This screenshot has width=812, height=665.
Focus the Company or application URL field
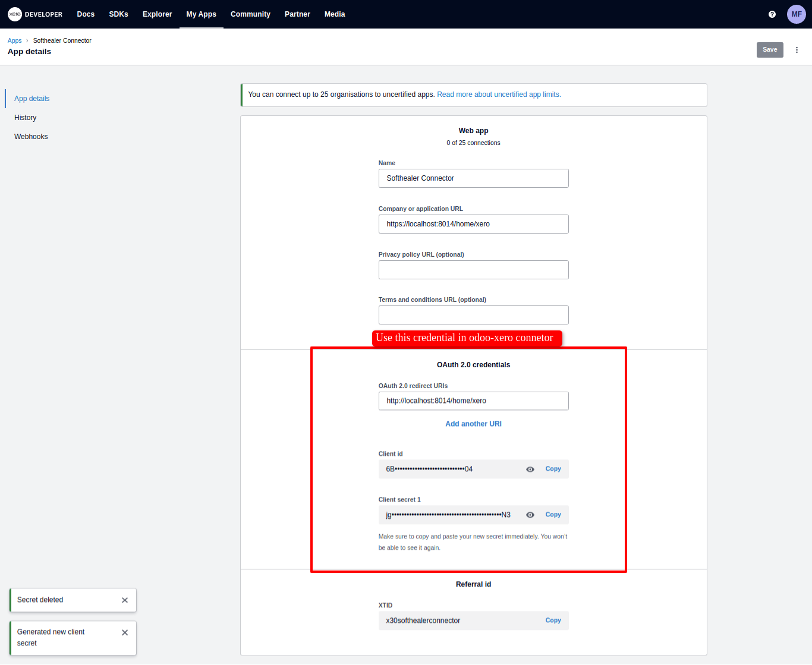click(x=474, y=224)
